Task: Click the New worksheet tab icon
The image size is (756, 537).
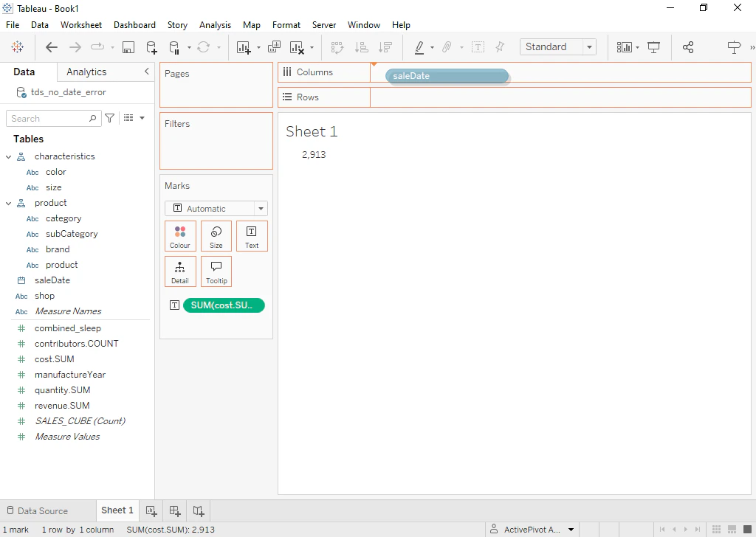Action: coord(151,511)
